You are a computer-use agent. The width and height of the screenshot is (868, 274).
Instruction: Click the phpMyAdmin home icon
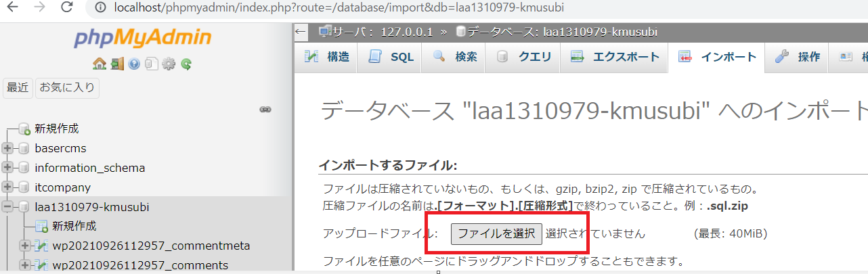click(99, 64)
